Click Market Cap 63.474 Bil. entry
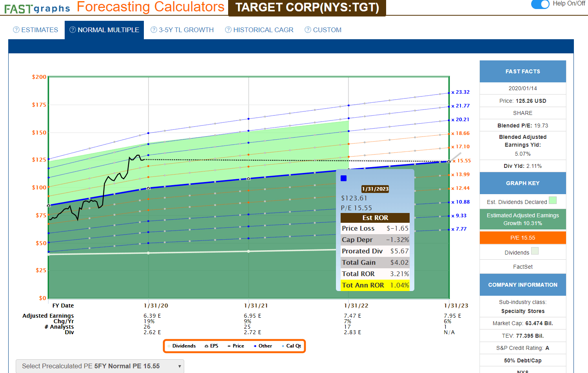Screen dimensions: 588x373 click(x=523, y=323)
